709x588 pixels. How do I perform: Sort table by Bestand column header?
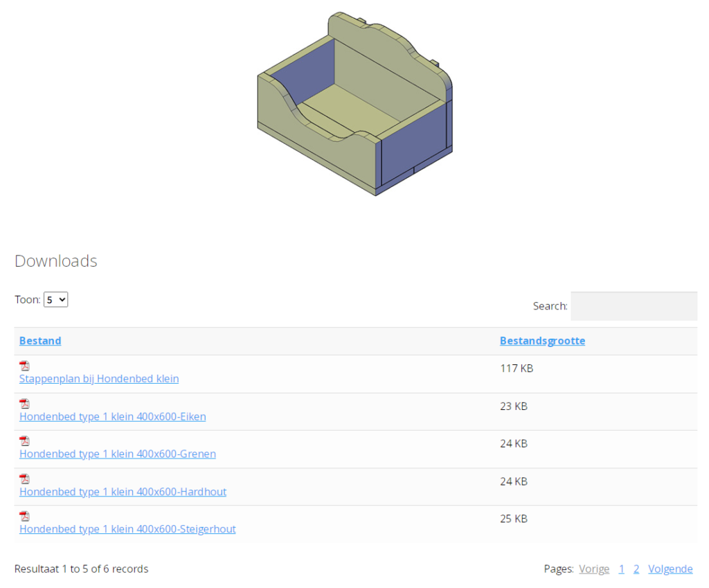click(x=40, y=341)
